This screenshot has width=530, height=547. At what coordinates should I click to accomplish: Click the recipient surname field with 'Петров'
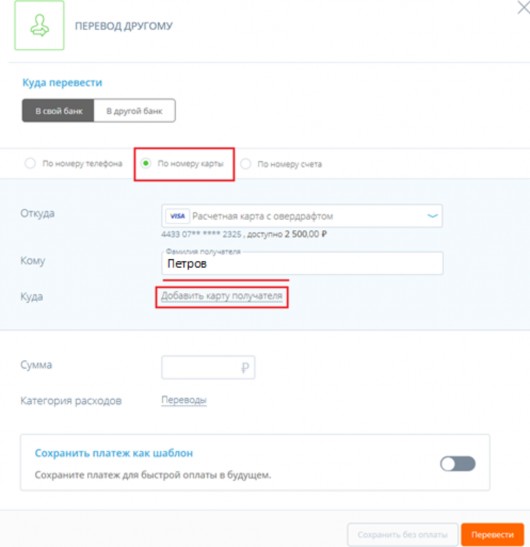pyautogui.click(x=302, y=263)
